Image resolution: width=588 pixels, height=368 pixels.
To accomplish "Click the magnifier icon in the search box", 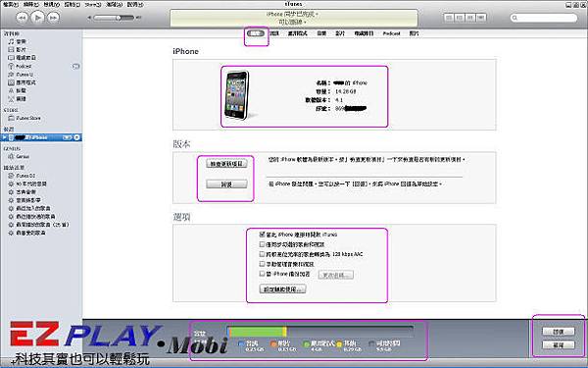I will click(x=514, y=18).
